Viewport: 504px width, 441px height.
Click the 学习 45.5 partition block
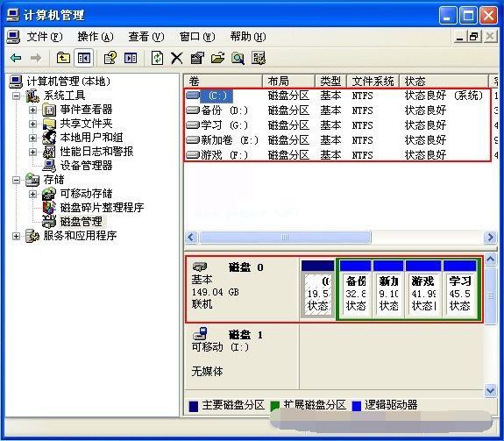[459, 289]
